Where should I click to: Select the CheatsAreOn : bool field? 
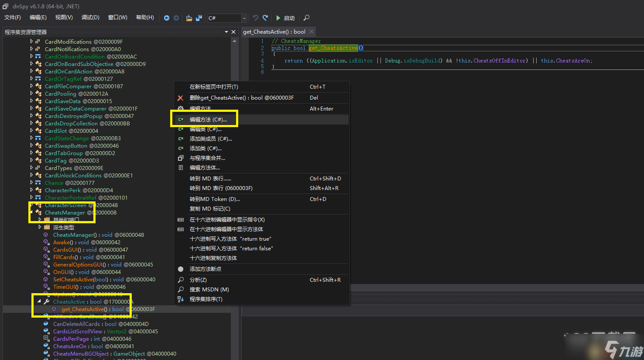(x=93, y=346)
